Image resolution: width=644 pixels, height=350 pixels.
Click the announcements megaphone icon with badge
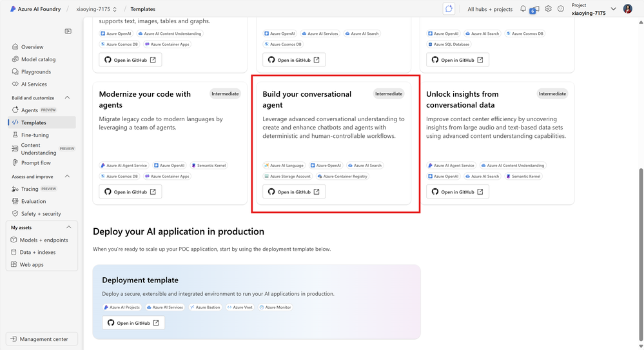535,9
